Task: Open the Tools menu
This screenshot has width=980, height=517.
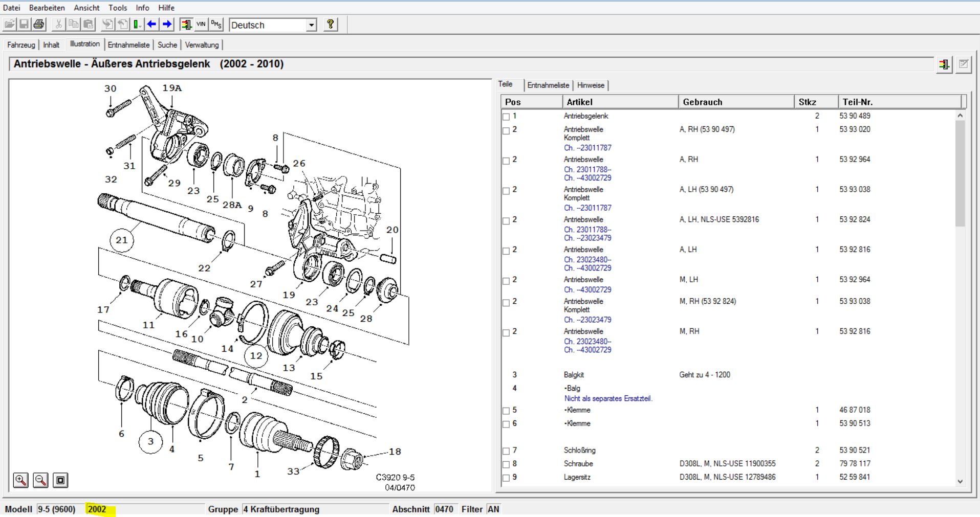Action: pos(118,8)
